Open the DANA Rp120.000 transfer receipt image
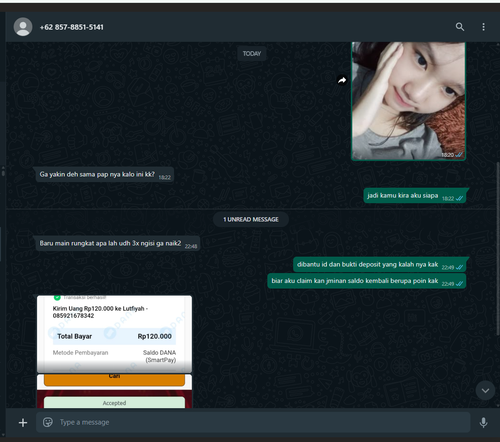500x442 pixels. pyautogui.click(x=114, y=334)
